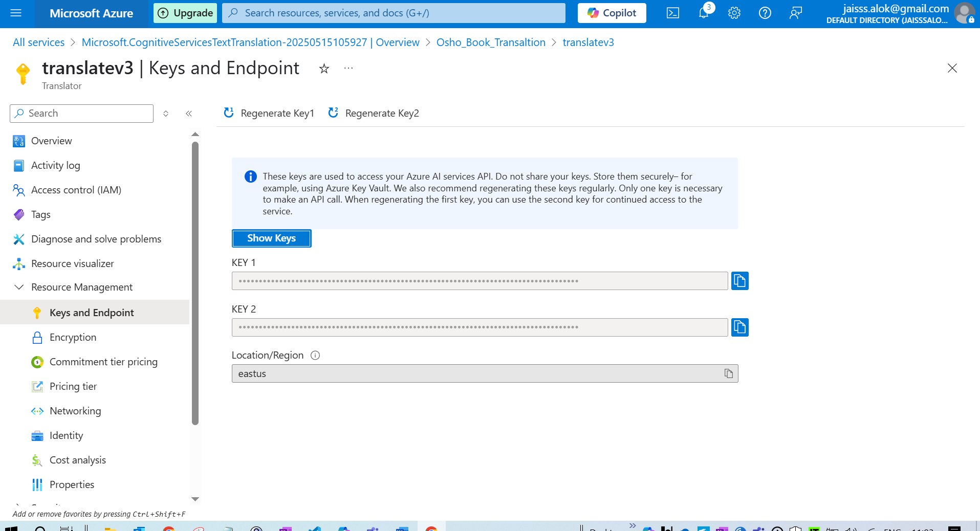Click the Activity log icon
Viewport: 980px width, 531px height.
(x=19, y=166)
